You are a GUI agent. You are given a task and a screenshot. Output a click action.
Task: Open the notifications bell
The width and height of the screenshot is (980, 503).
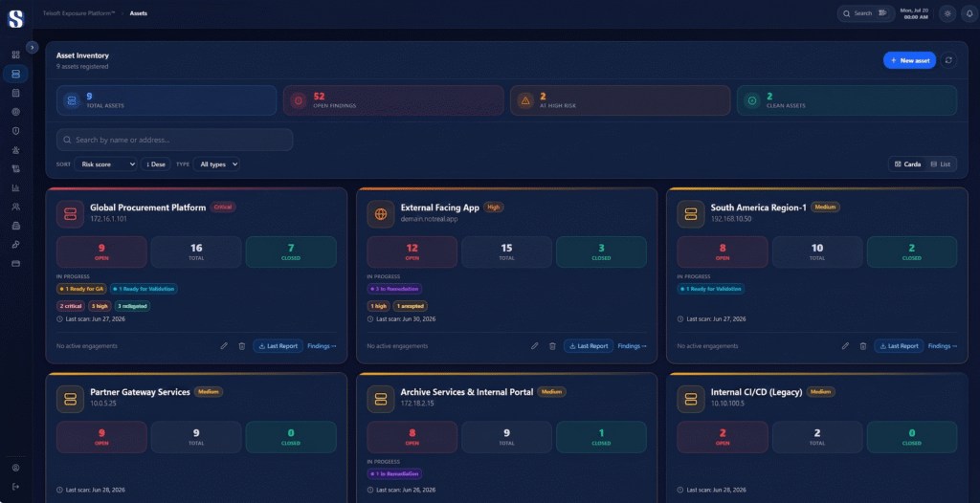point(969,13)
